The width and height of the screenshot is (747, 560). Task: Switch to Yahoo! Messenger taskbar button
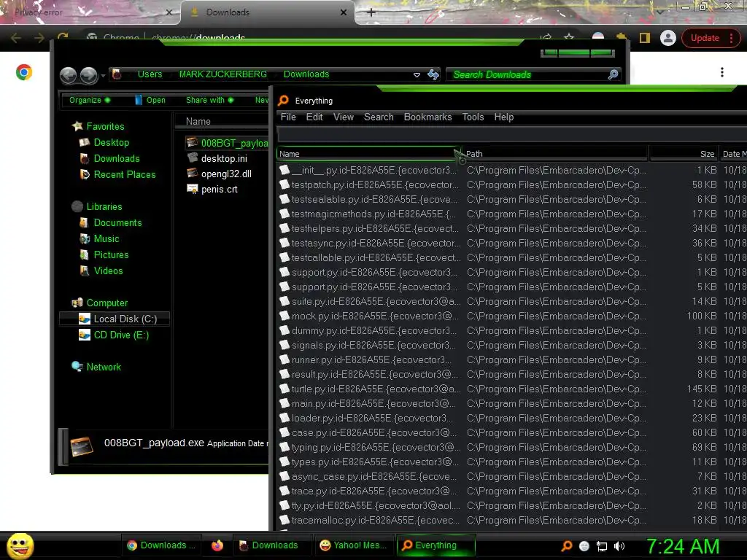point(354,545)
